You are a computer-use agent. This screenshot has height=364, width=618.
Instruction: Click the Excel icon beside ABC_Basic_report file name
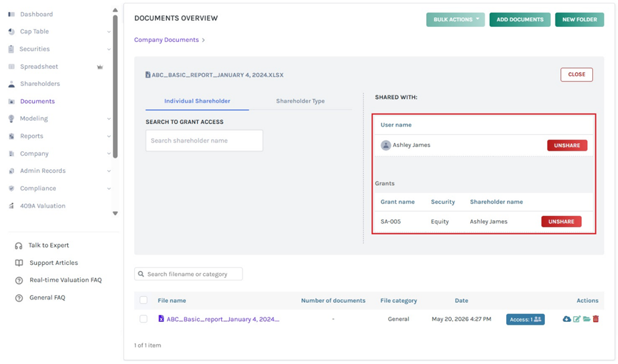[x=161, y=319]
